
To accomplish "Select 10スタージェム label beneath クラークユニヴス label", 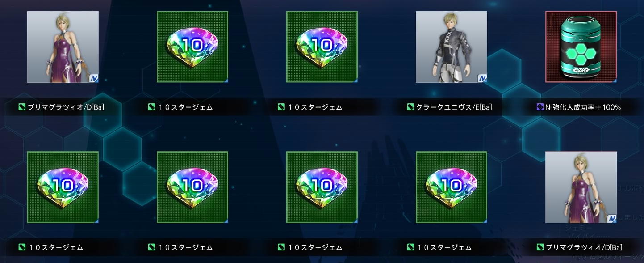I will 444,247.
